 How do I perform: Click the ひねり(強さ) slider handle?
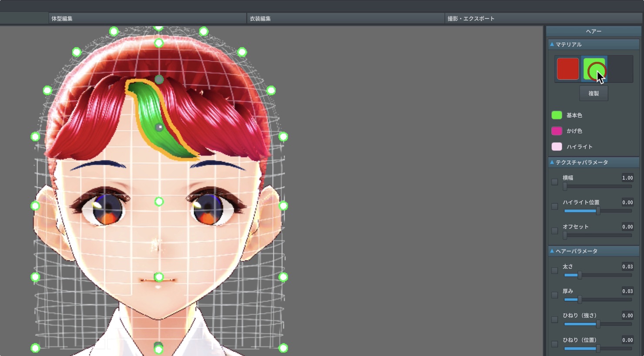[x=598, y=324]
